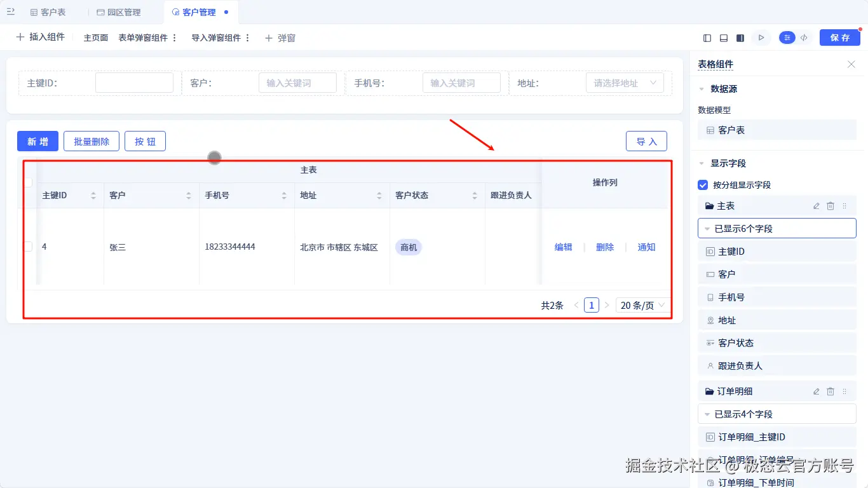The image size is (868, 488).
Task: Click the preview play icon
Action: pos(761,38)
